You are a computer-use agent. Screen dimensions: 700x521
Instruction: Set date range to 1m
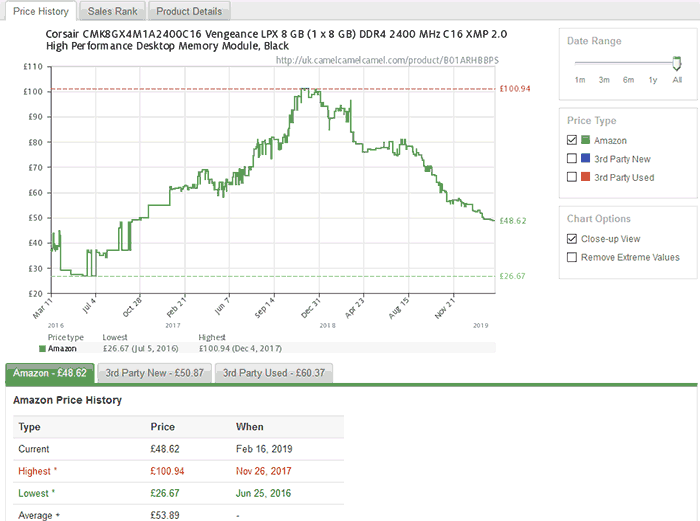[x=580, y=80]
